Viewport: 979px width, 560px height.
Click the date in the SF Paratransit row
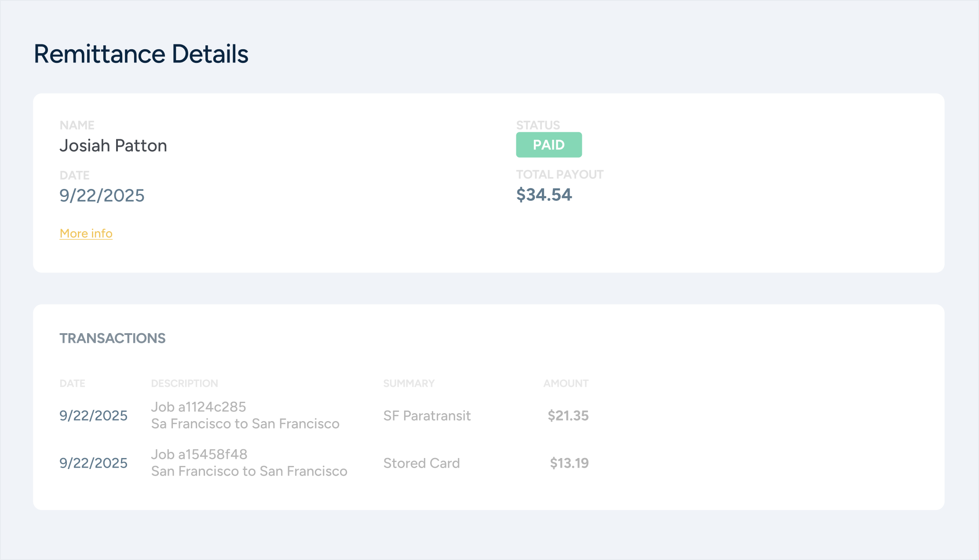[93, 416]
